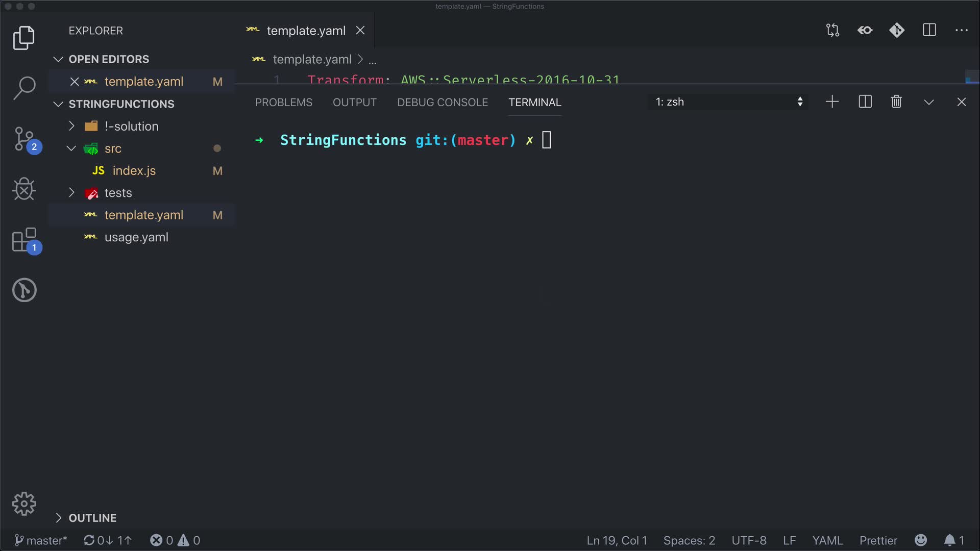Click the Manage gear icon

pos(24,504)
